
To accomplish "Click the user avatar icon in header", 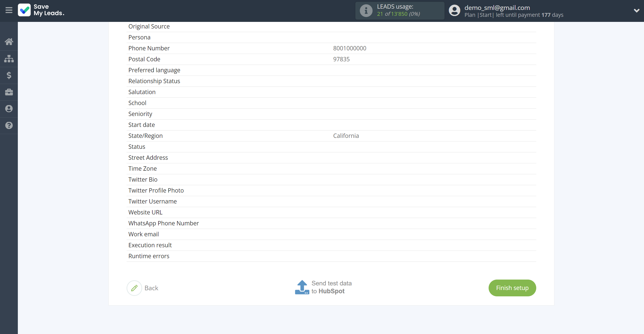I will [x=454, y=11].
